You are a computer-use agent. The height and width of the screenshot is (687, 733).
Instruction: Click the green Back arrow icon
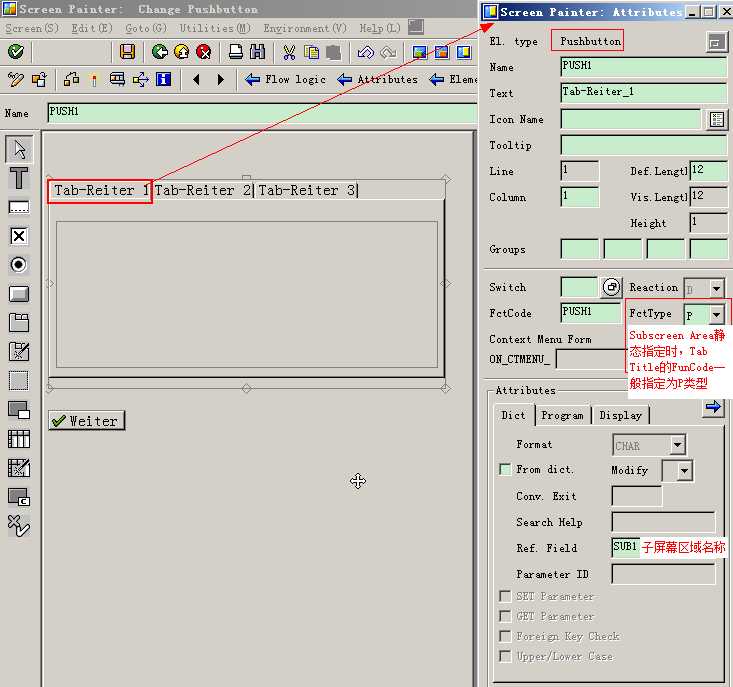click(159, 51)
